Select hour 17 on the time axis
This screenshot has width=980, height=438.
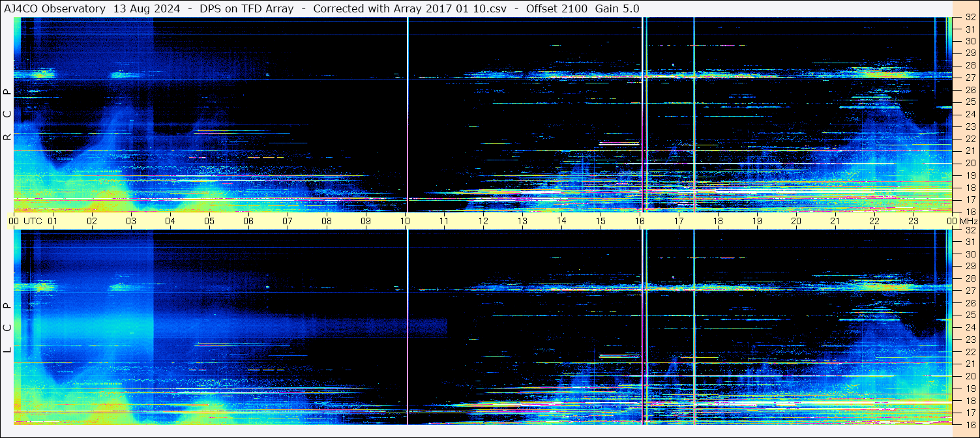(679, 221)
